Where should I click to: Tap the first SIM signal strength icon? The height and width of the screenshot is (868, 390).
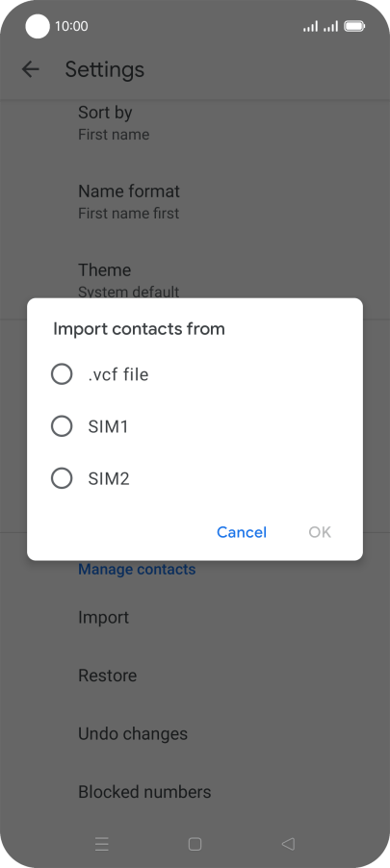point(310,26)
